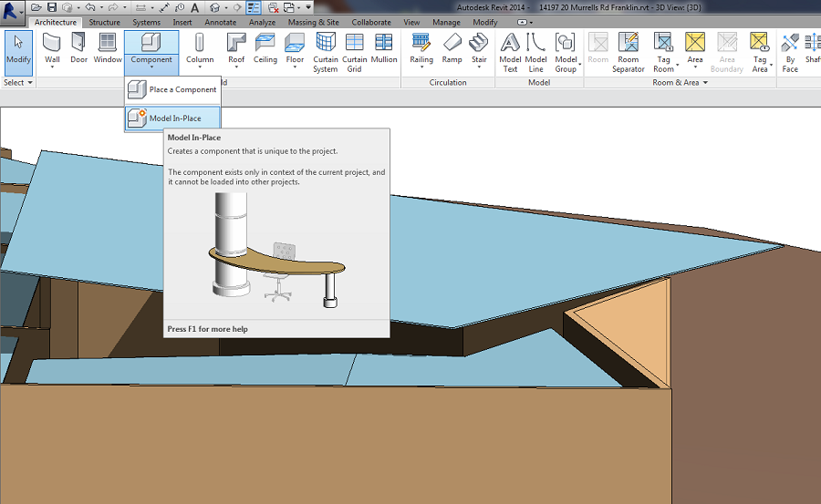Select the Roof tool
This screenshot has height=504, width=821.
point(236,51)
